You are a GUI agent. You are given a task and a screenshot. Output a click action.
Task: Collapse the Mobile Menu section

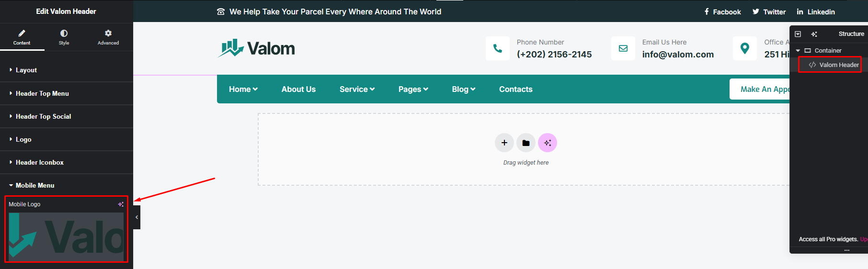(35, 185)
